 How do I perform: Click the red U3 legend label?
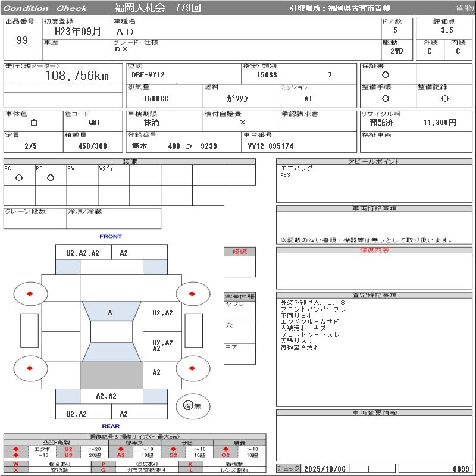click(68, 455)
